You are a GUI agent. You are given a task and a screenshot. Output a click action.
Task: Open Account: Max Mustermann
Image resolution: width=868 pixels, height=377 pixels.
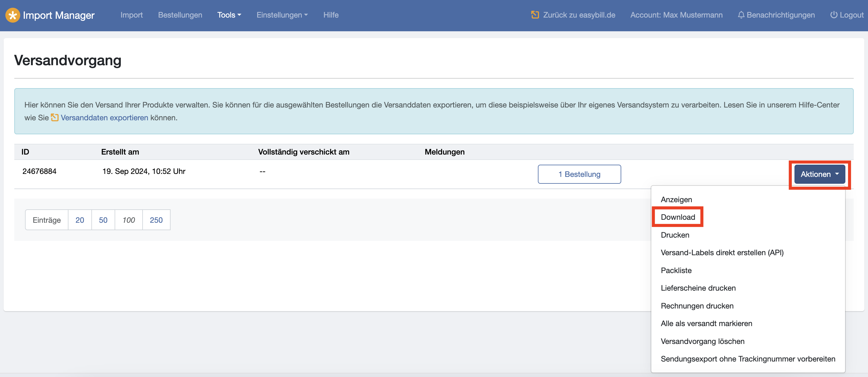(x=676, y=15)
